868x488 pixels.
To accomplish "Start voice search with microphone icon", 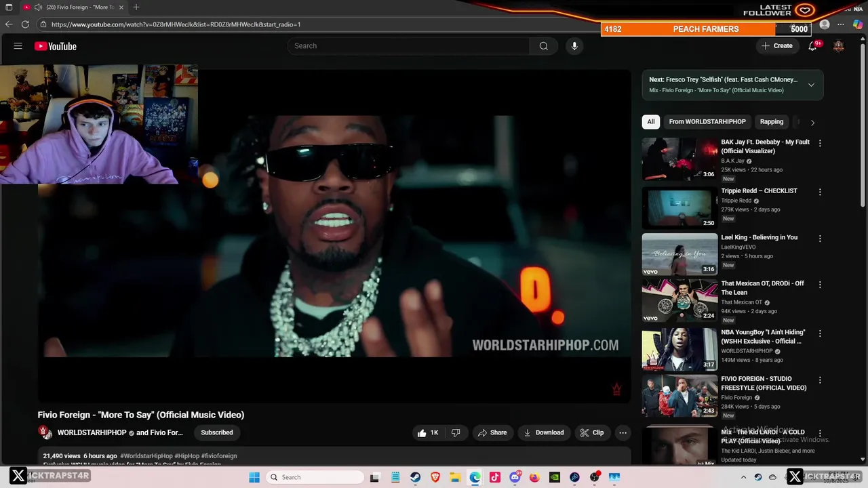I will pos(574,46).
